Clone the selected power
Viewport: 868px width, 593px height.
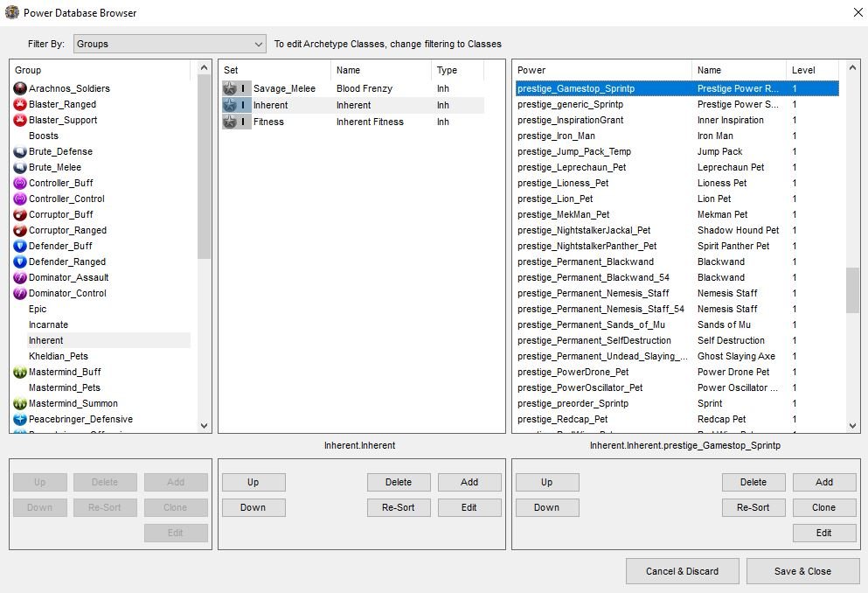pyautogui.click(x=823, y=507)
